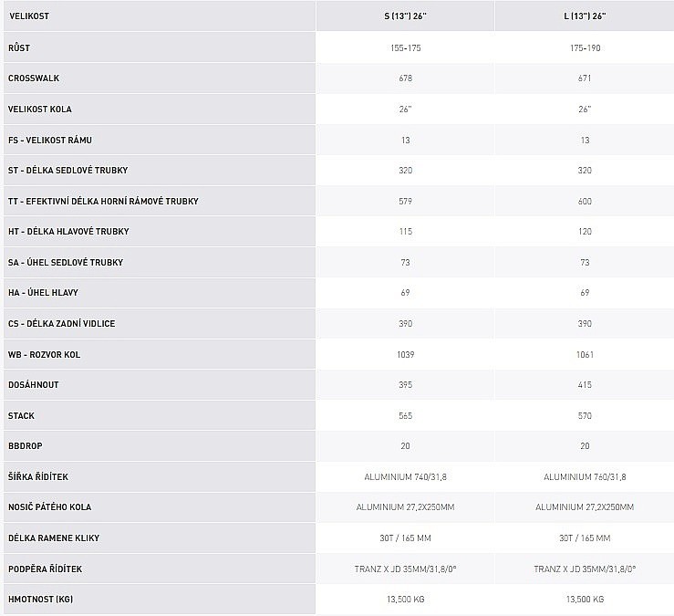Image resolution: width=674 pixels, height=616 pixels.
Task: Click the 155-175 height value
Action: coord(405,47)
